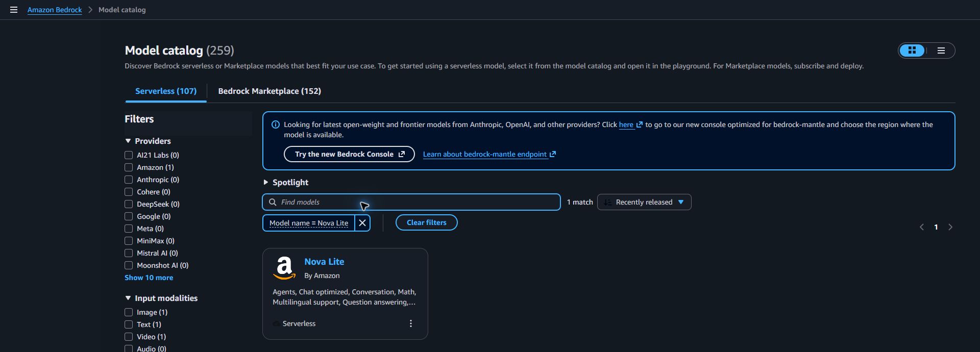Click the Clear filters button
Viewport: 980px width, 352px height.
point(427,222)
